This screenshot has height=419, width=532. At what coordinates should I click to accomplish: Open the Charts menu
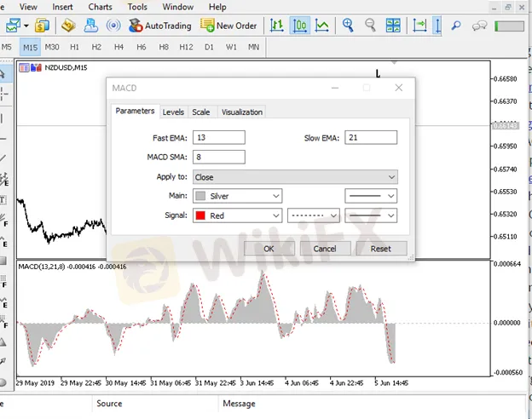pyautogui.click(x=100, y=7)
